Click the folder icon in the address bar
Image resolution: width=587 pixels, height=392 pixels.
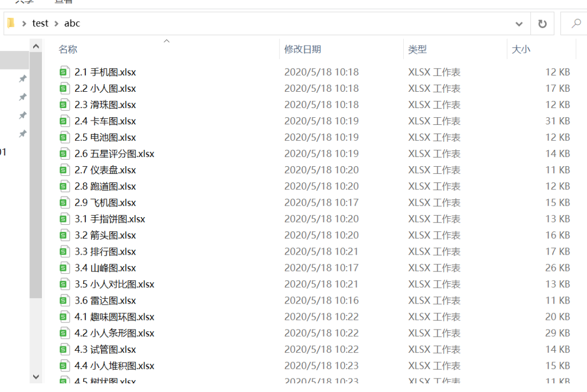tap(11, 23)
